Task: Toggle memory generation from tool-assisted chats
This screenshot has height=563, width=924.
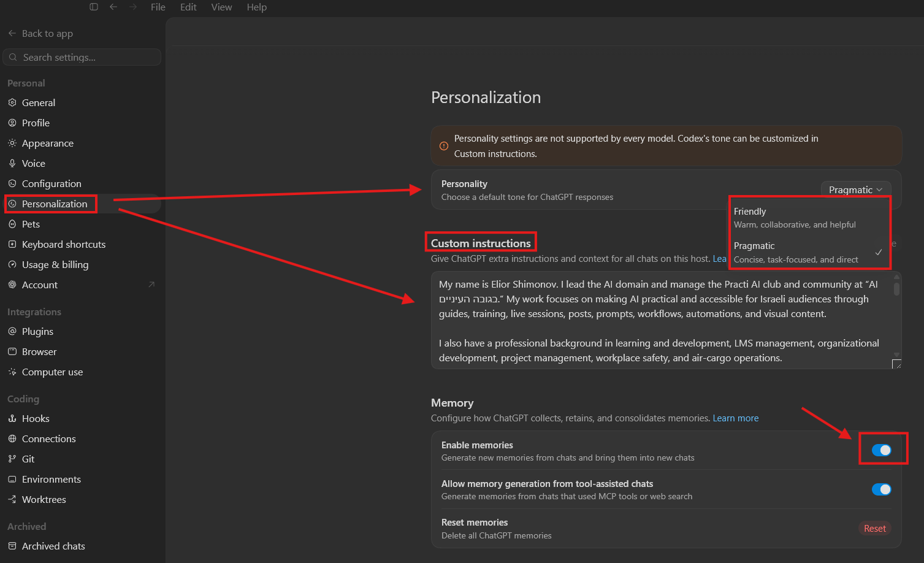Action: tap(881, 489)
